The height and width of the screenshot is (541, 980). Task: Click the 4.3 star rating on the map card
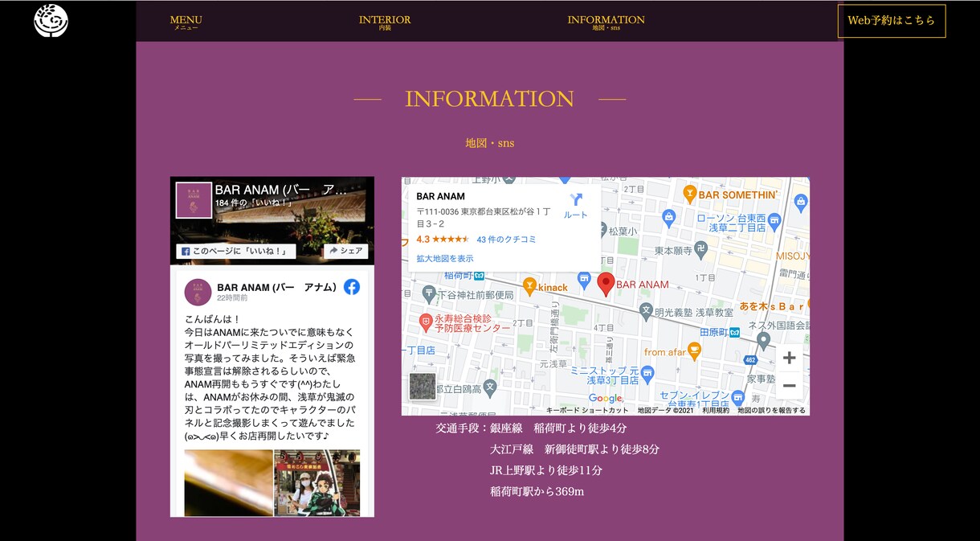pyautogui.click(x=443, y=240)
